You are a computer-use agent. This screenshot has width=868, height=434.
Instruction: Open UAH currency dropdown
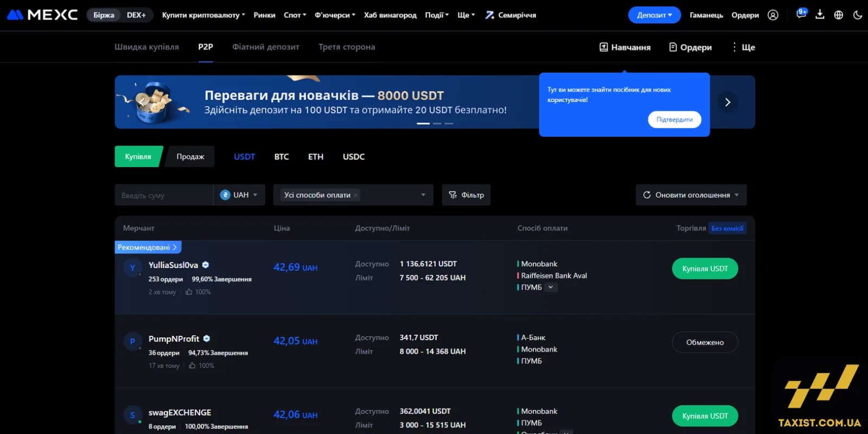239,195
